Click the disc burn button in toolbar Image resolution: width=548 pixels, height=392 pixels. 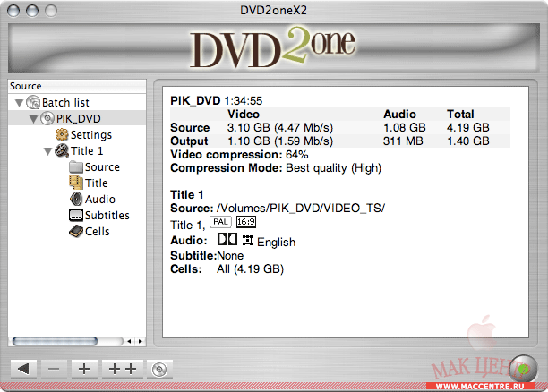click(159, 370)
